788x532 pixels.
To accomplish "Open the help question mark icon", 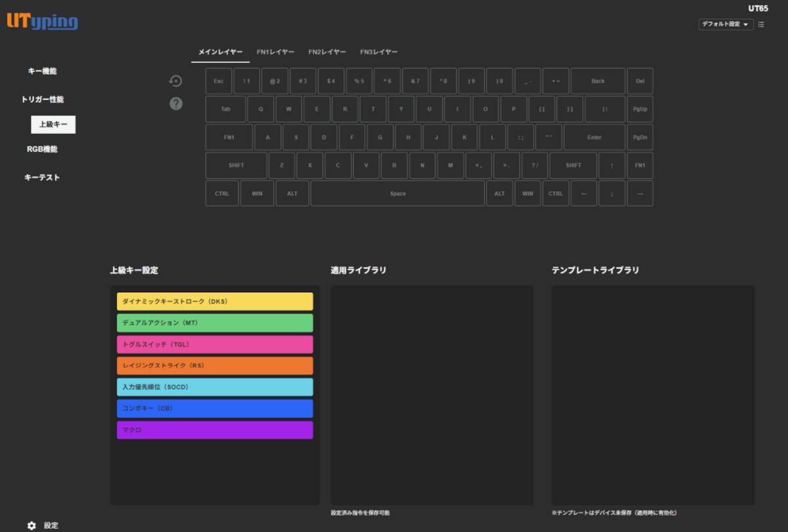I will click(175, 103).
